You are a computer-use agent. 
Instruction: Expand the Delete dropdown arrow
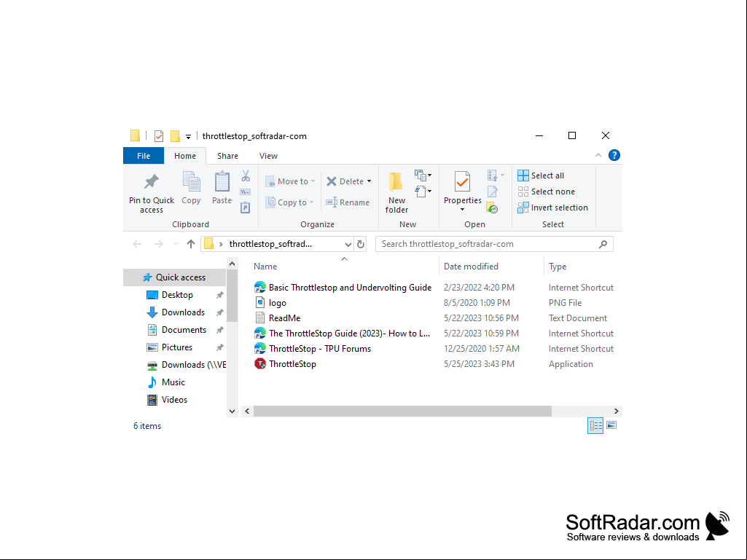click(x=369, y=181)
